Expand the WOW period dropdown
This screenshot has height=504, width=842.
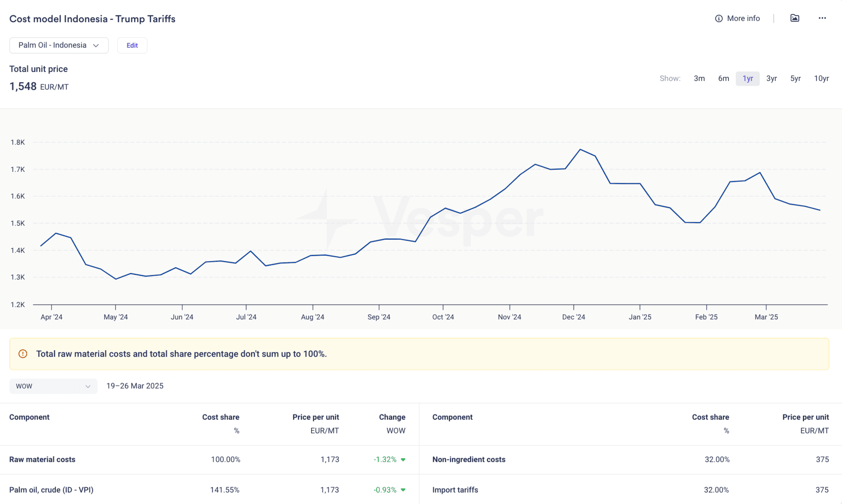tap(53, 386)
